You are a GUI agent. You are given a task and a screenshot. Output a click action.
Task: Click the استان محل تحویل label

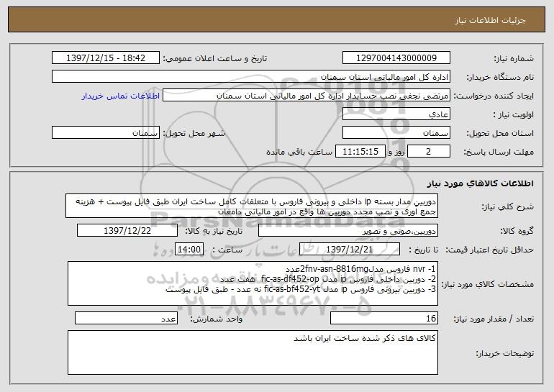(500, 133)
